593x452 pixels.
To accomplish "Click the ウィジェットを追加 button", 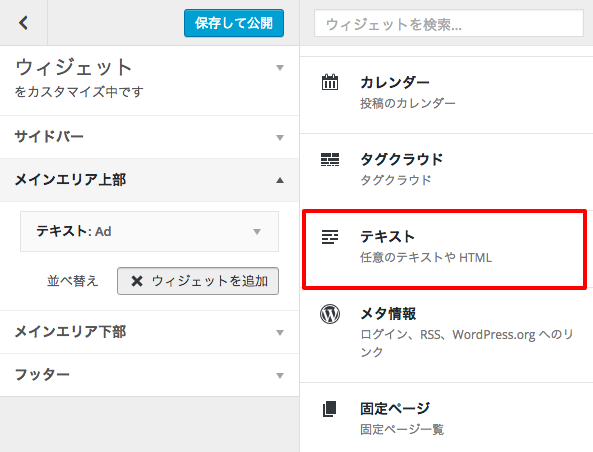I will coord(198,281).
